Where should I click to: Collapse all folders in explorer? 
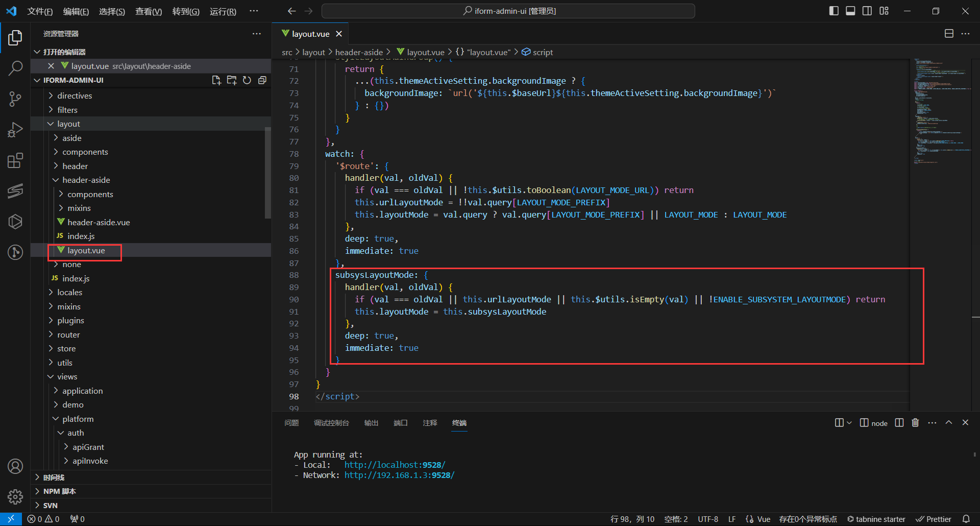(262, 80)
